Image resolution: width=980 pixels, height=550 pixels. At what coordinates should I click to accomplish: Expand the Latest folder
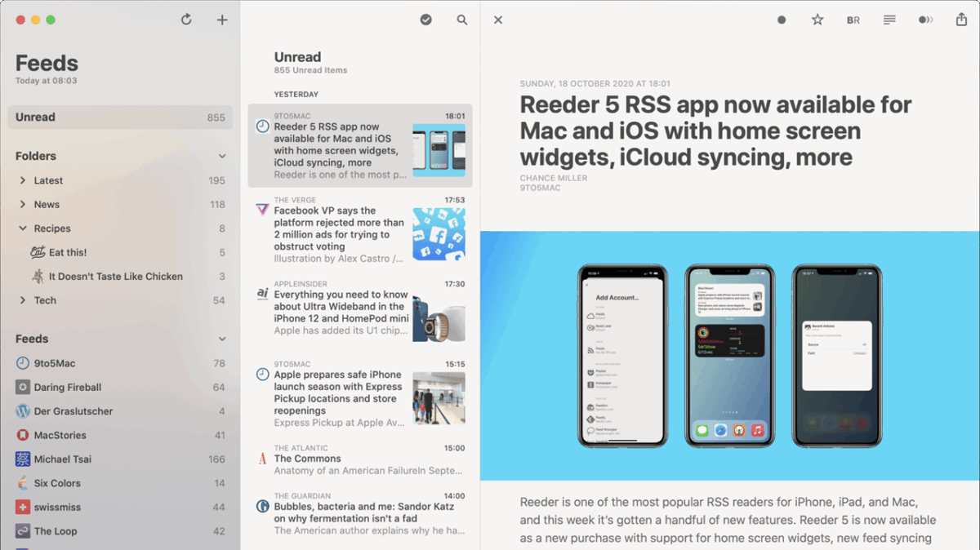23,180
